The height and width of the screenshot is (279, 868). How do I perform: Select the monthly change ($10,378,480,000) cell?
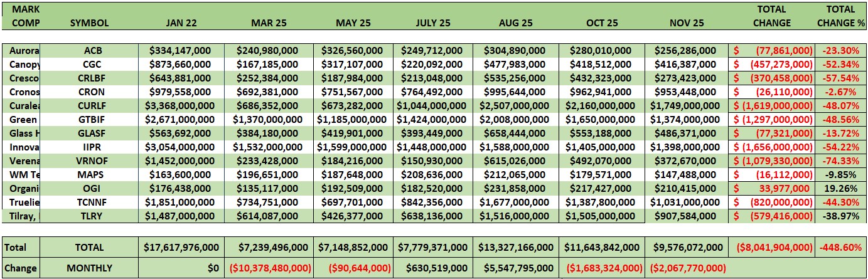click(268, 268)
